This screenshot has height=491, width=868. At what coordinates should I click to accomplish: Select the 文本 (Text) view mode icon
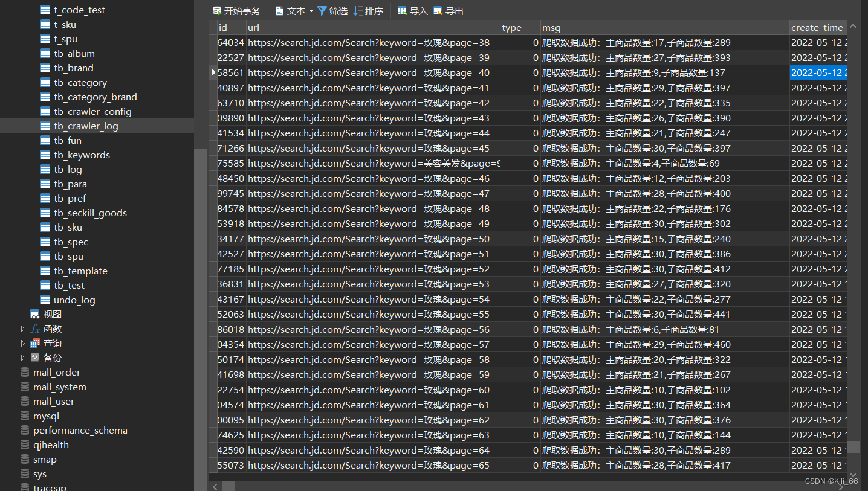coord(279,10)
